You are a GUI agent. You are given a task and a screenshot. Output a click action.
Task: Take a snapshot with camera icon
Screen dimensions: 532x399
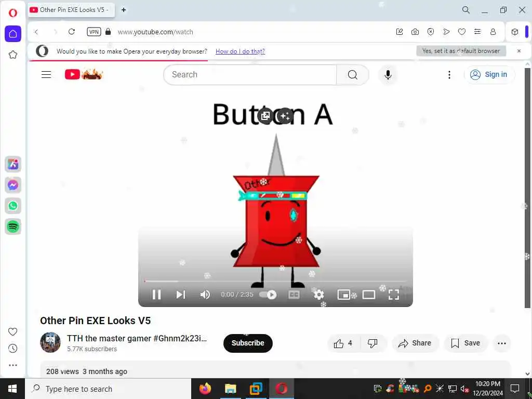[x=415, y=32]
